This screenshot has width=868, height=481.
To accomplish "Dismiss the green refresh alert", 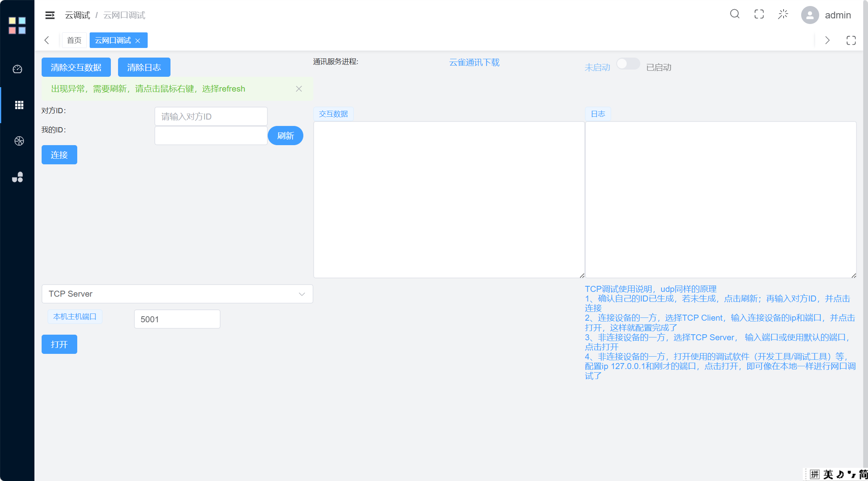I will (x=299, y=89).
